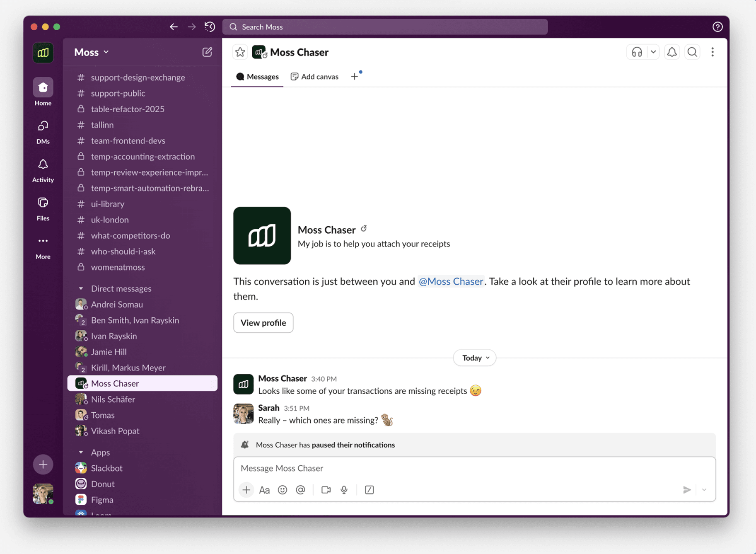756x554 pixels.
Task: Open Files in the left rail
Action: 43,203
